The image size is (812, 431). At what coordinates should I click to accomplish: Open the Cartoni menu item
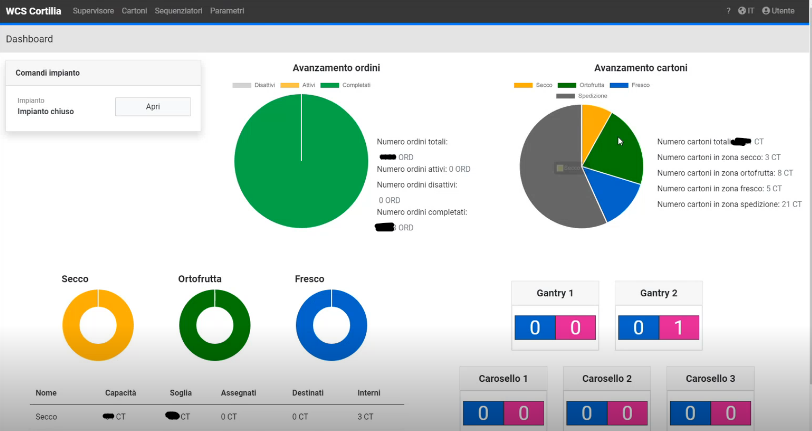pyautogui.click(x=134, y=10)
